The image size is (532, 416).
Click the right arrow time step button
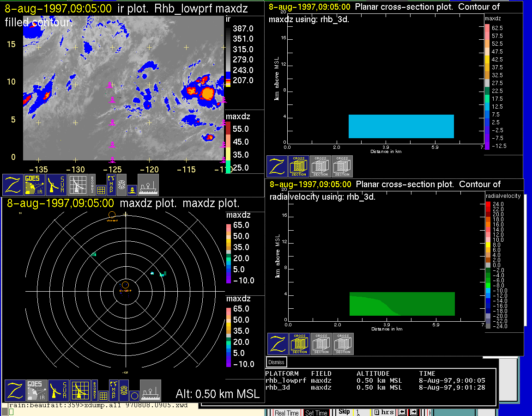414,412
